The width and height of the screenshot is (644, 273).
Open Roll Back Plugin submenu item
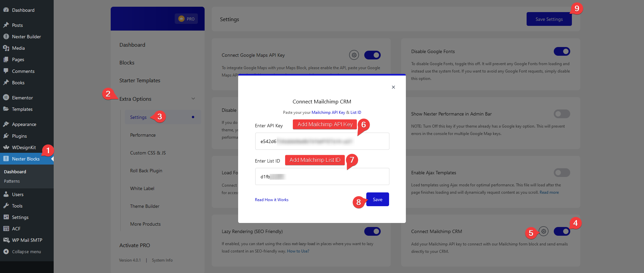[146, 171]
